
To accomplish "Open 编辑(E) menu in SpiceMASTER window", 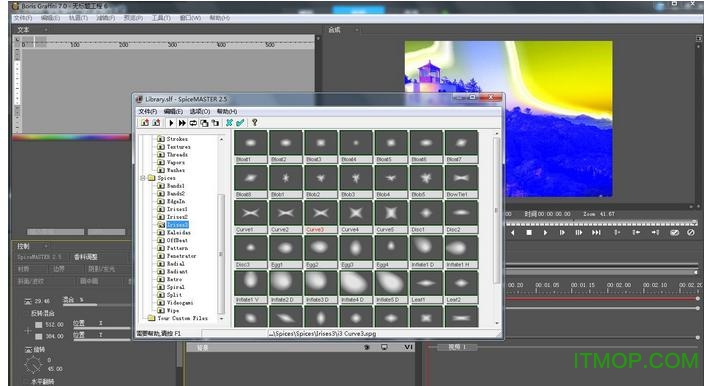I will click(x=173, y=111).
